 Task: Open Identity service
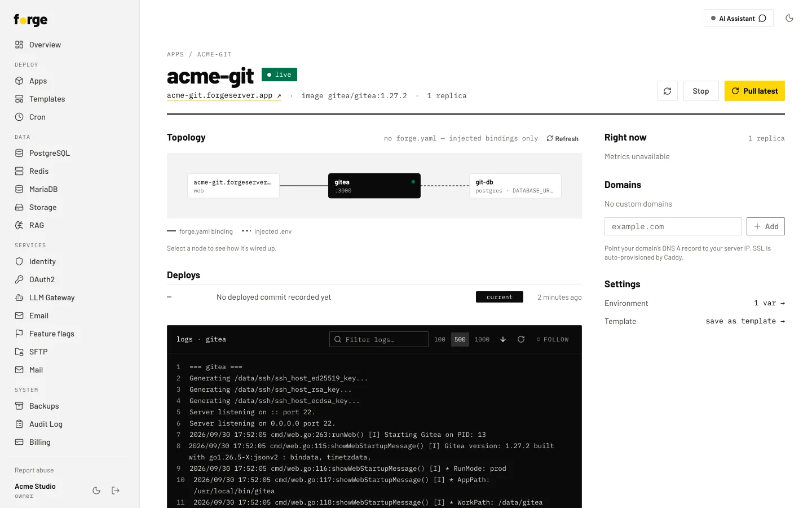click(x=70, y=261)
